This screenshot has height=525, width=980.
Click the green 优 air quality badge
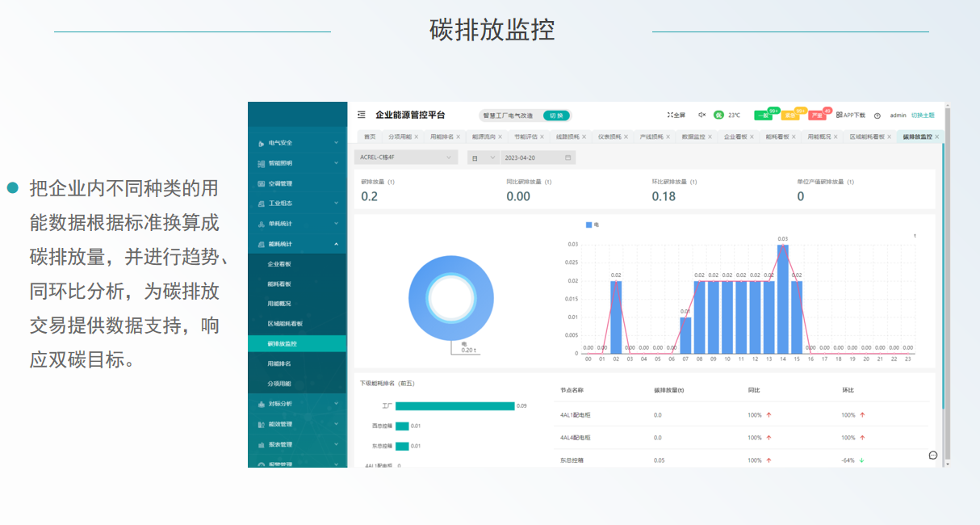coord(718,115)
